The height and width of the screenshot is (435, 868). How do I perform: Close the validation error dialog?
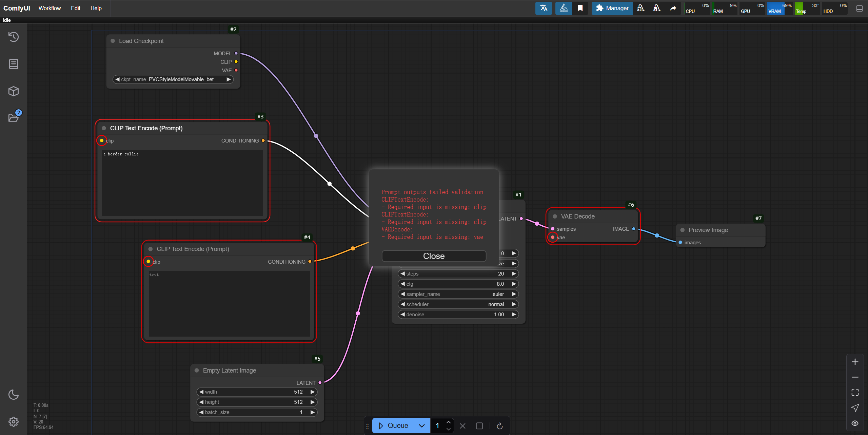(x=434, y=256)
